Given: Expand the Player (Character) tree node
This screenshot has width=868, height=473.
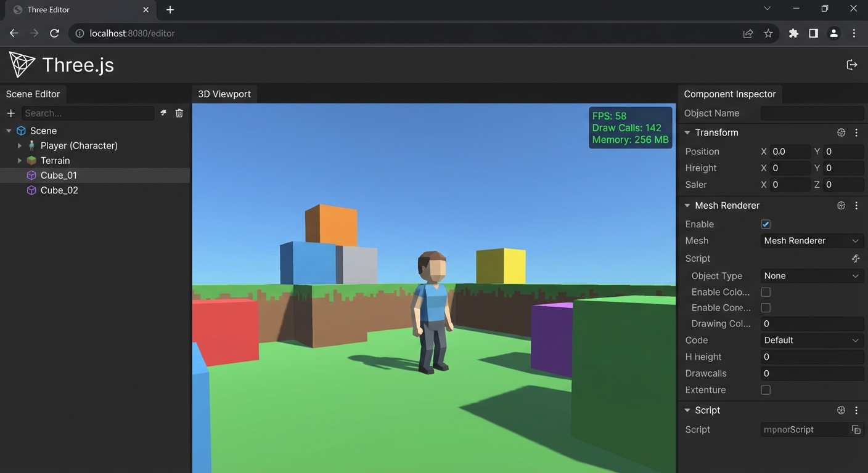Looking at the screenshot, I should [x=20, y=146].
